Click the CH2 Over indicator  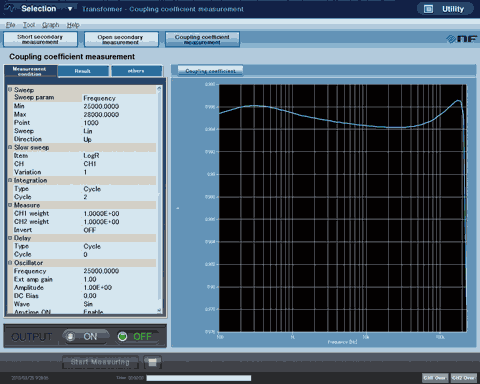[464, 378]
